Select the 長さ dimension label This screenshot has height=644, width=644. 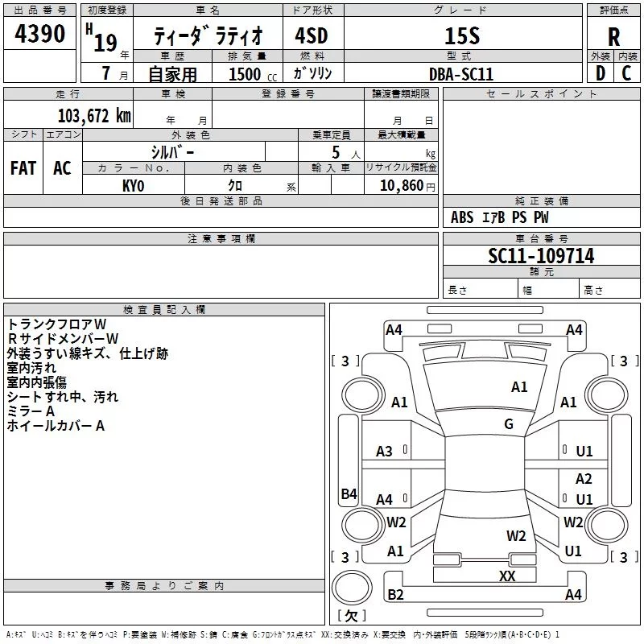click(457, 291)
